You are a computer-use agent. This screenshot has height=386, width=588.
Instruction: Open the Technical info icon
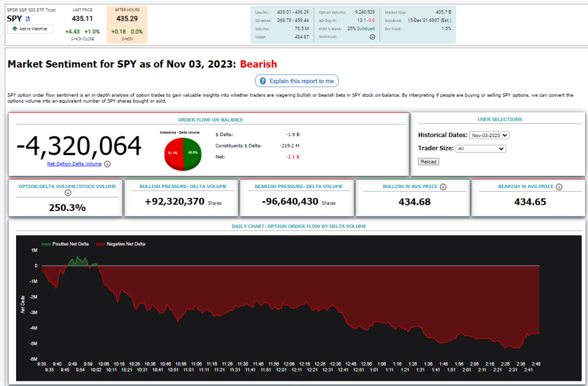point(372,37)
